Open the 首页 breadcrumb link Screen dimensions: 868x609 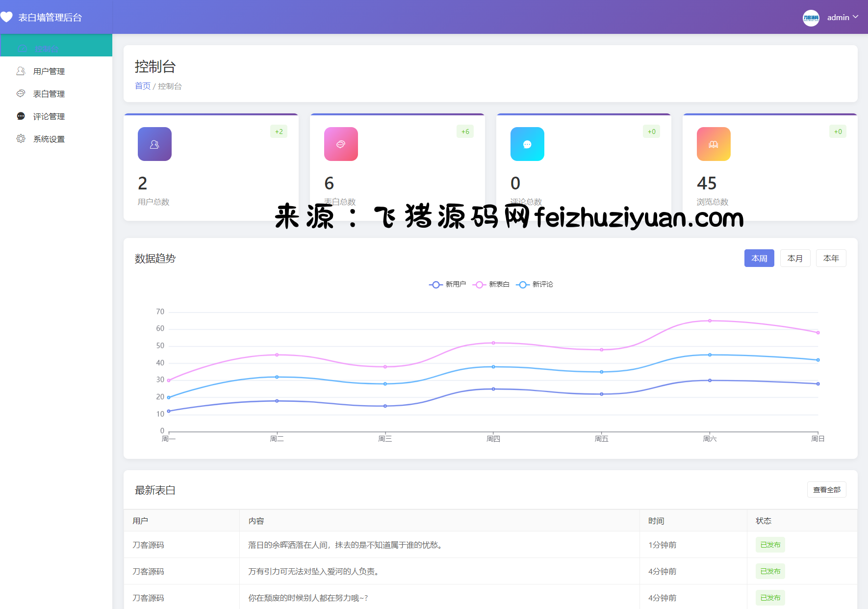(143, 86)
